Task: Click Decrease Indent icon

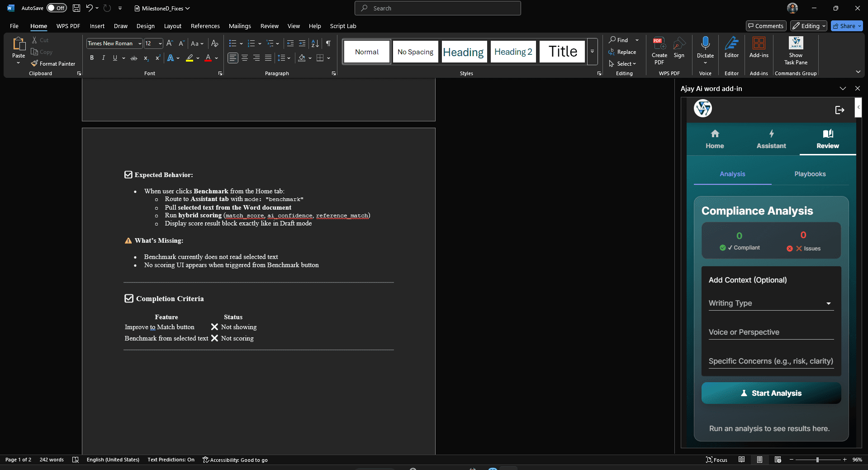Action: tap(290, 43)
